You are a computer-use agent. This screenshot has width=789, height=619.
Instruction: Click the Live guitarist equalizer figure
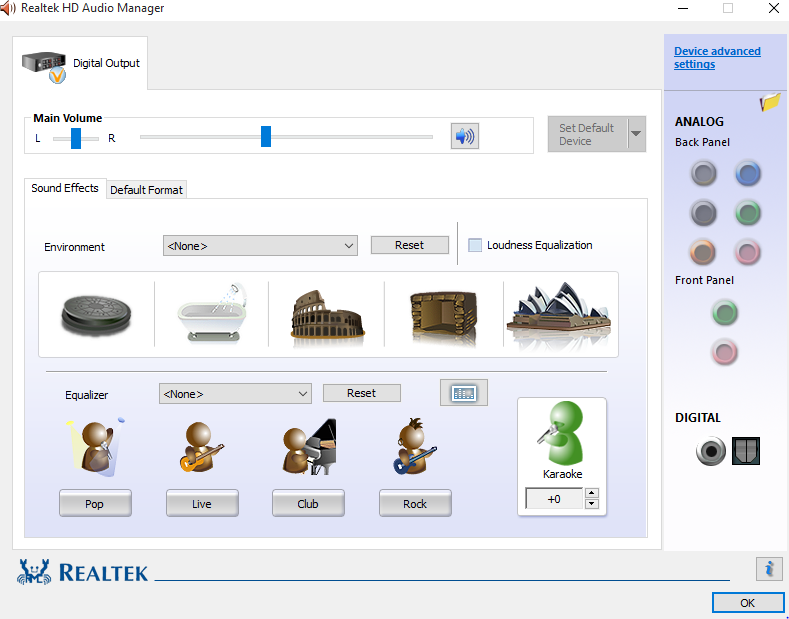[x=201, y=447]
